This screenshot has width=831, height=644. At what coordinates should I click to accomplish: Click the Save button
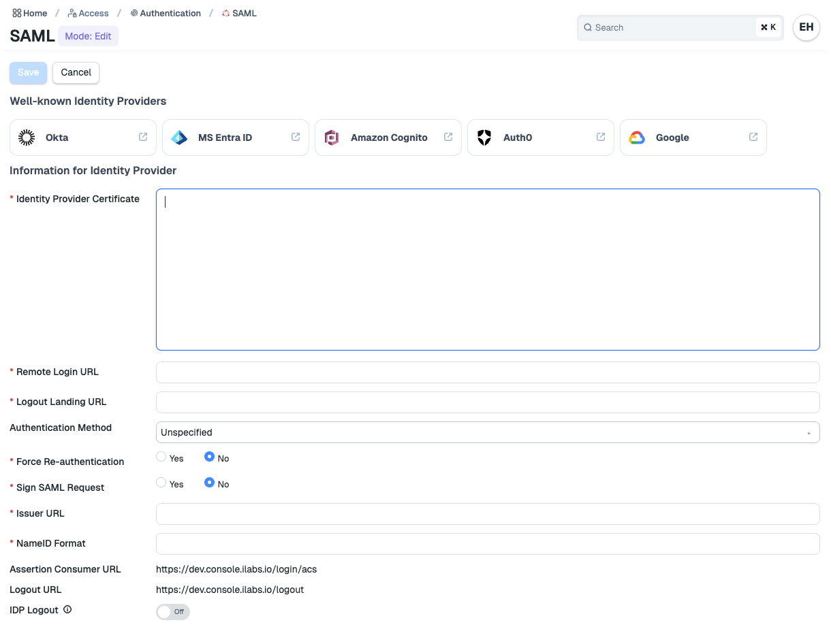tap(28, 72)
